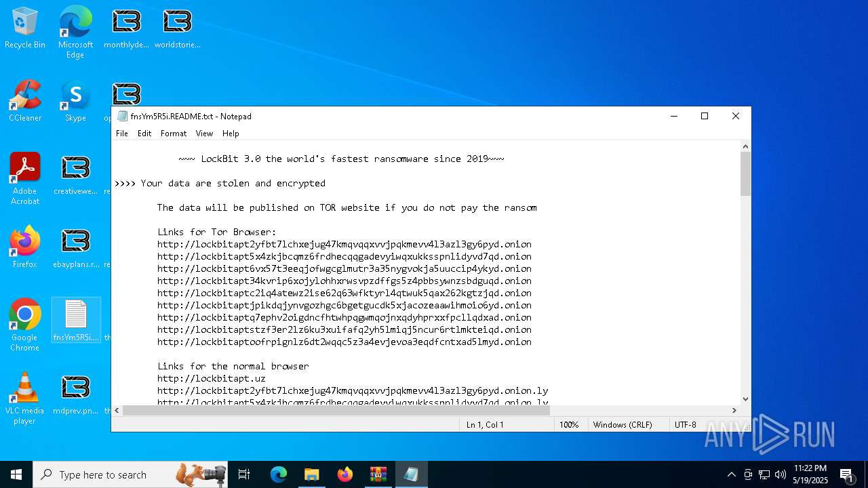The height and width of the screenshot is (488, 868).
Task: Open the volume tray icon
Action: [781, 474]
